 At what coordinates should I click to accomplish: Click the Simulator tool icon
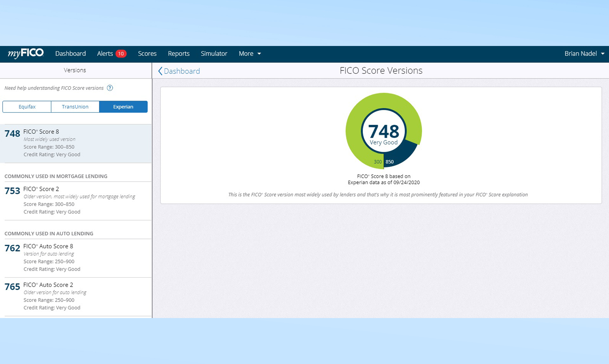coord(214,53)
